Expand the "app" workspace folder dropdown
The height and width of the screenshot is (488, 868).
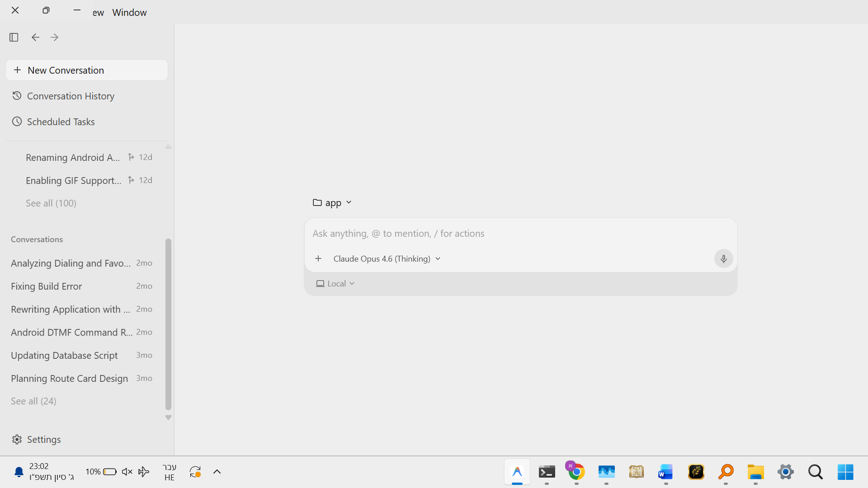(332, 202)
